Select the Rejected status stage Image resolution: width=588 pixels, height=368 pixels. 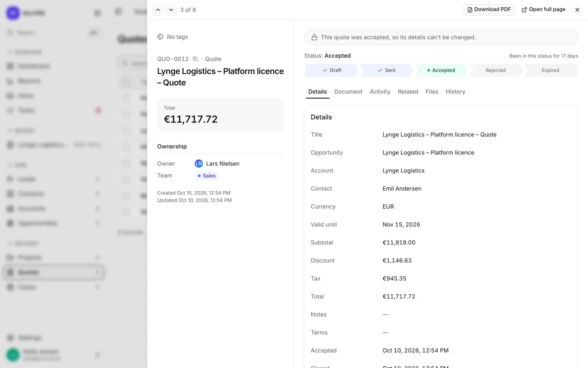(x=495, y=70)
